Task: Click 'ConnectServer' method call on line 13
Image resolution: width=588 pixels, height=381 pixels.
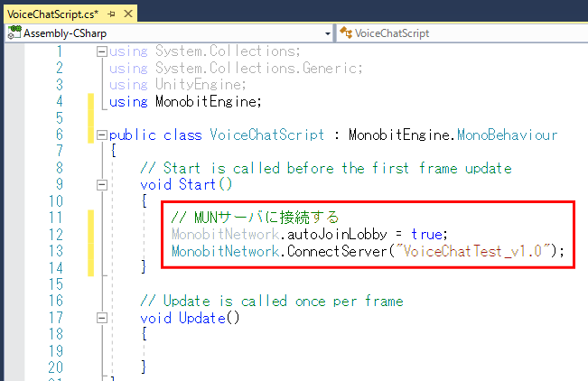Action: tap(337, 251)
